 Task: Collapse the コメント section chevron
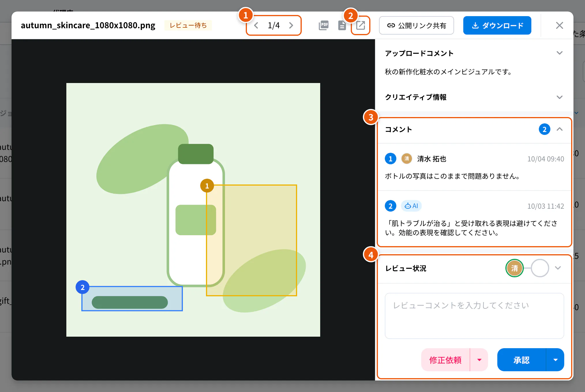click(559, 129)
